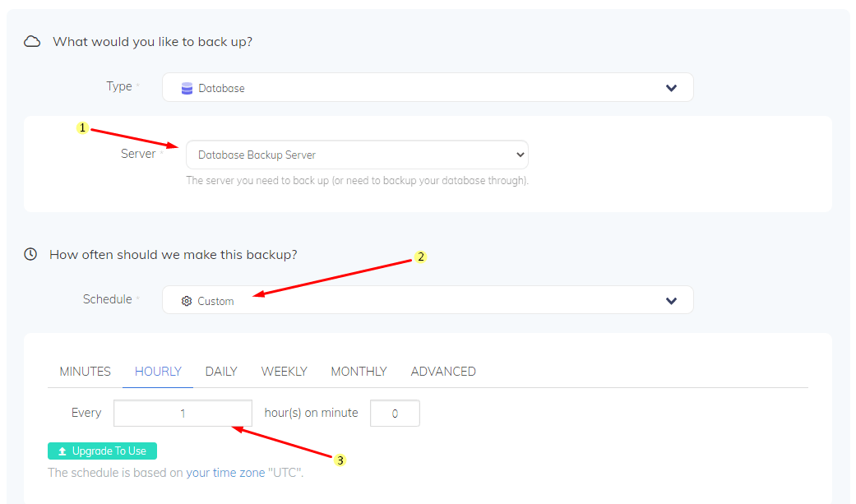Click the gear icon next to Custom
This screenshot has height=504, width=856.
tap(187, 301)
